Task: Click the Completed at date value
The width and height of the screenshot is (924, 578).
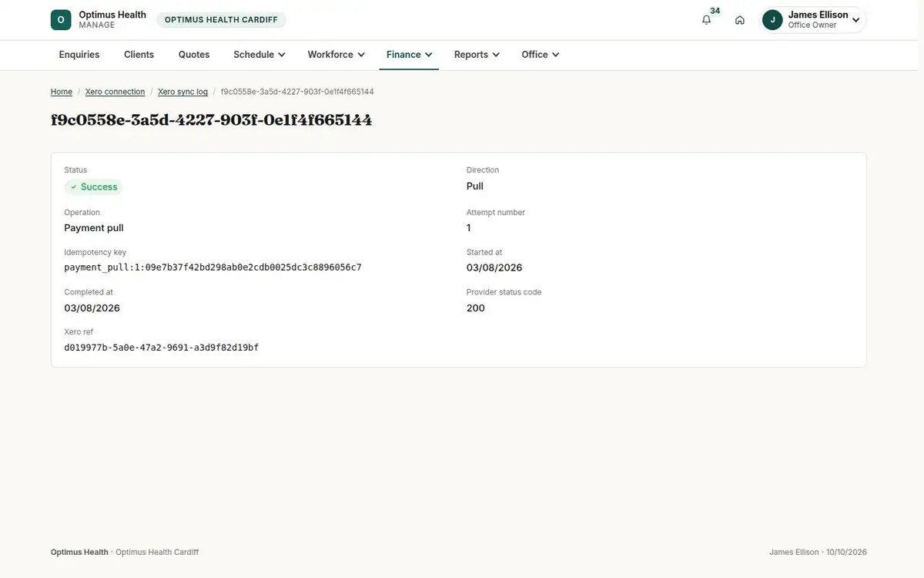Action: [x=92, y=308]
